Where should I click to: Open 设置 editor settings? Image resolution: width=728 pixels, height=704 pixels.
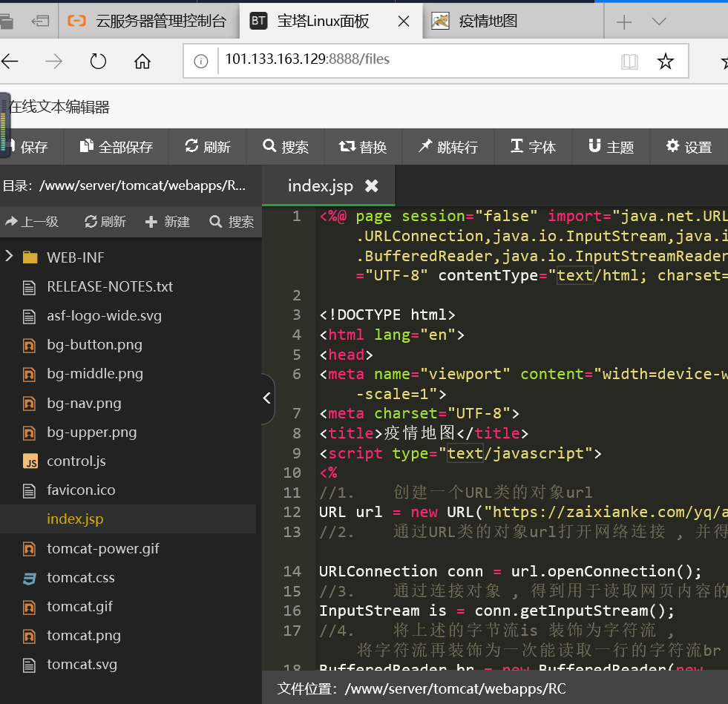coord(689,147)
